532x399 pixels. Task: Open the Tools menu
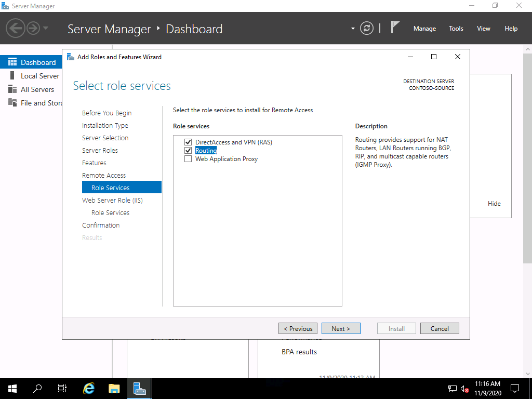[456, 29]
